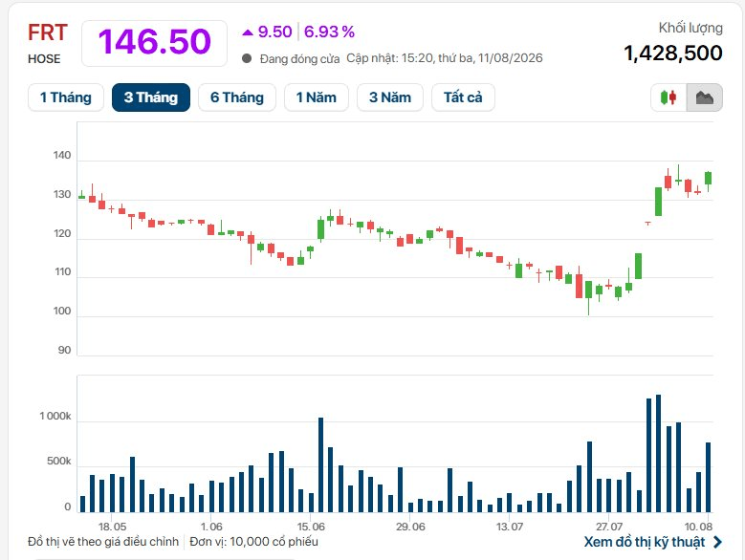The image size is (745, 560).
Task: Select the Tất cả time range
Action: (x=463, y=97)
